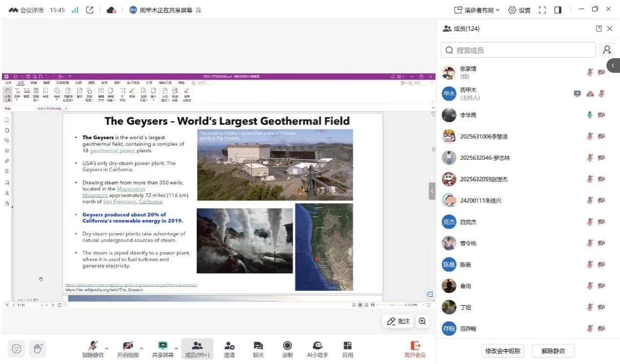Start recording with the 录制 icon
The width and height of the screenshot is (620, 364).
pyautogui.click(x=288, y=349)
